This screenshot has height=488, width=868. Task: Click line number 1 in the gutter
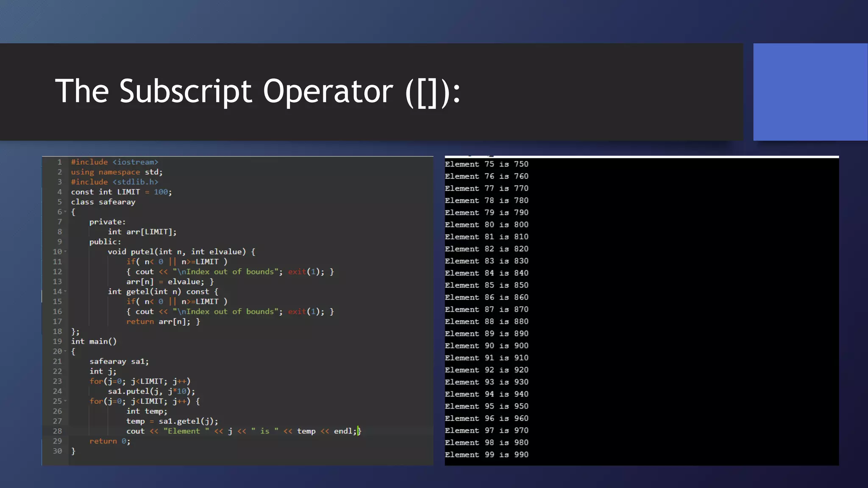tap(60, 162)
